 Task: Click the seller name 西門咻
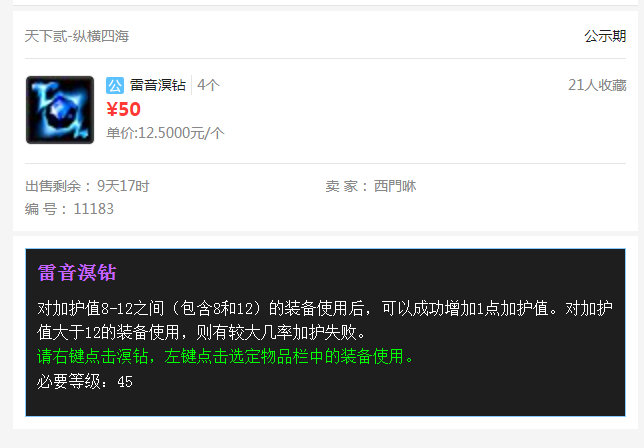pyautogui.click(x=395, y=186)
